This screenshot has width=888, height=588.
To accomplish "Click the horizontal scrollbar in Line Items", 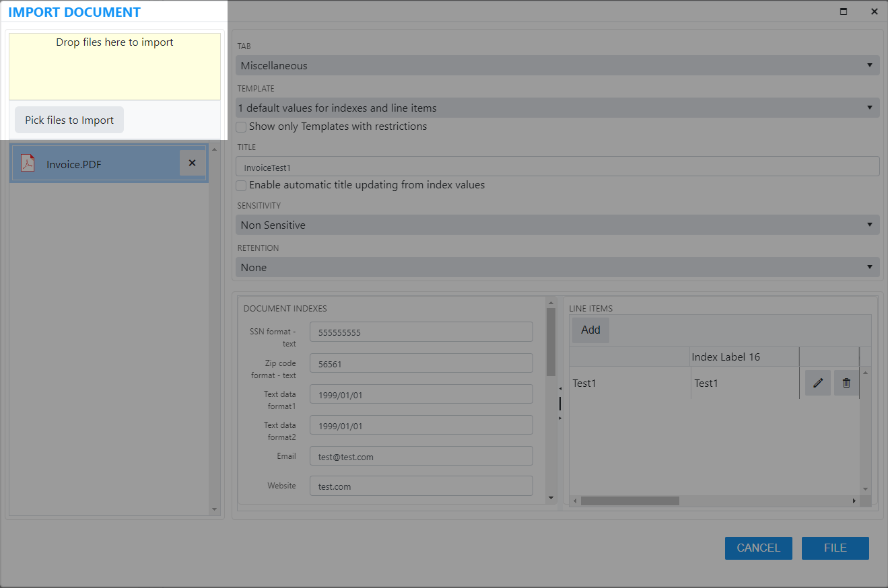I will pyautogui.click(x=629, y=501).
